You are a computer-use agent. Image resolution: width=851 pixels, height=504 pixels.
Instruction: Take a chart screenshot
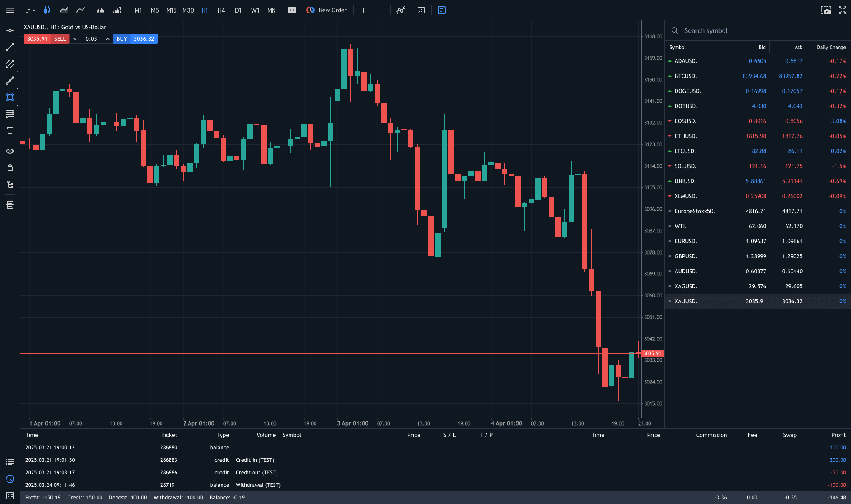[x=826, y=10]
